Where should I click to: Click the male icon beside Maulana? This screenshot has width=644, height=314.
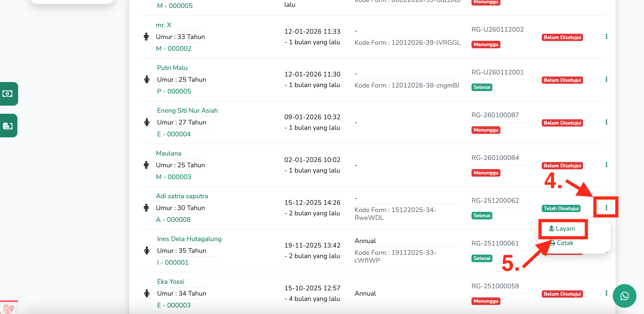[146, 165]
